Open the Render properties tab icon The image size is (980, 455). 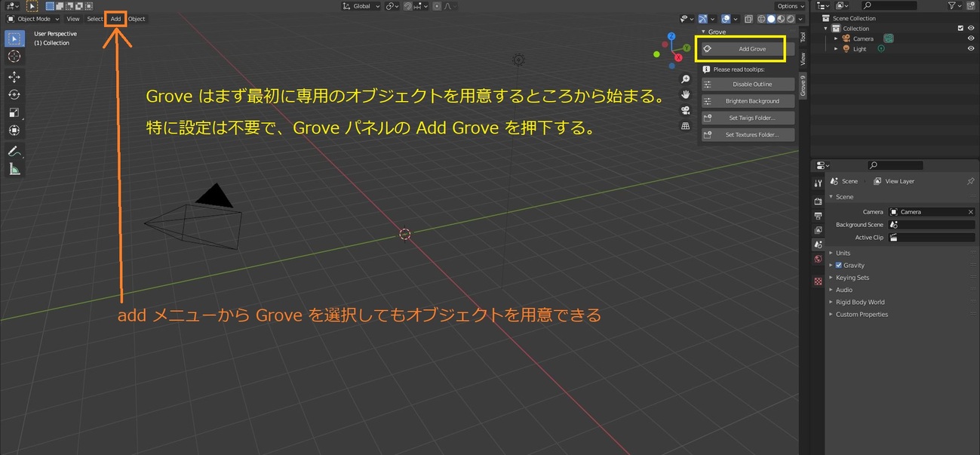[818, 201]
